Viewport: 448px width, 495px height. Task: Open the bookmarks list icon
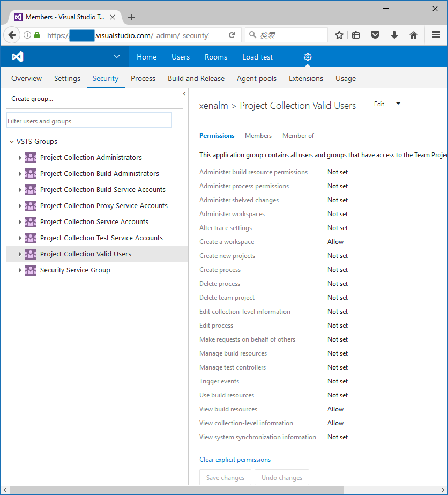tap(356, 35)
